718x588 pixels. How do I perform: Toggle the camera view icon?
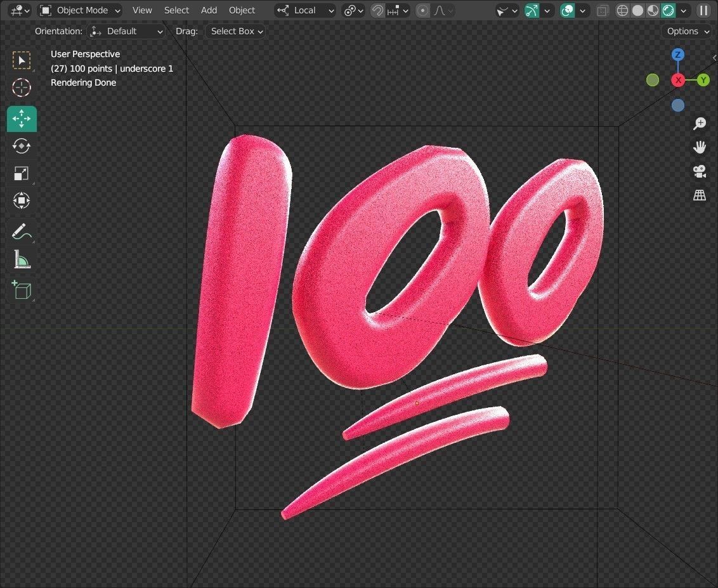[699, 171]
